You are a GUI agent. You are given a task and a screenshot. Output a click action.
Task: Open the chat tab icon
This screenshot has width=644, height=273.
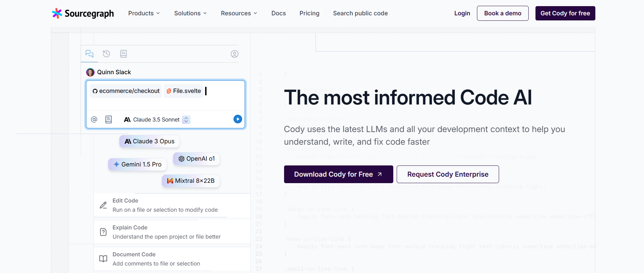[x=89, y=54]
